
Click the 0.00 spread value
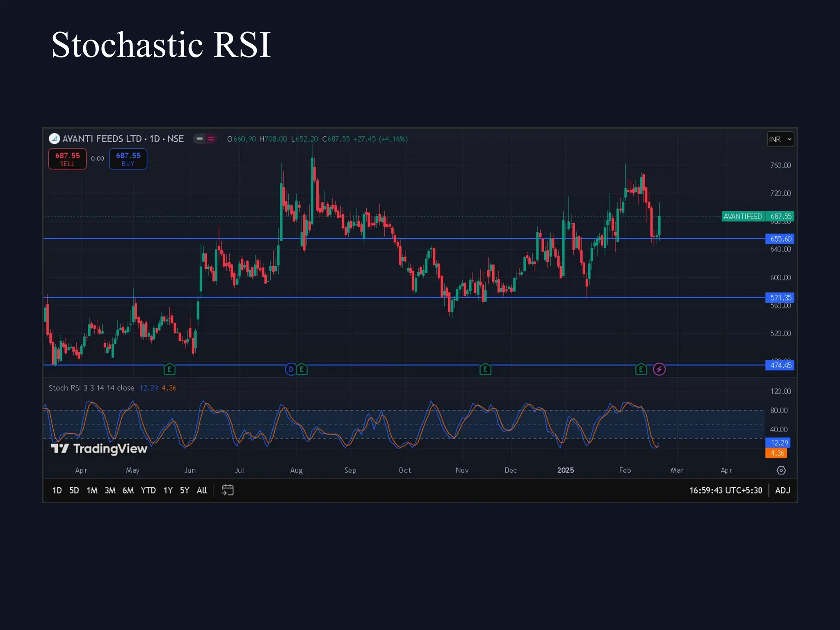pos(98,159)
